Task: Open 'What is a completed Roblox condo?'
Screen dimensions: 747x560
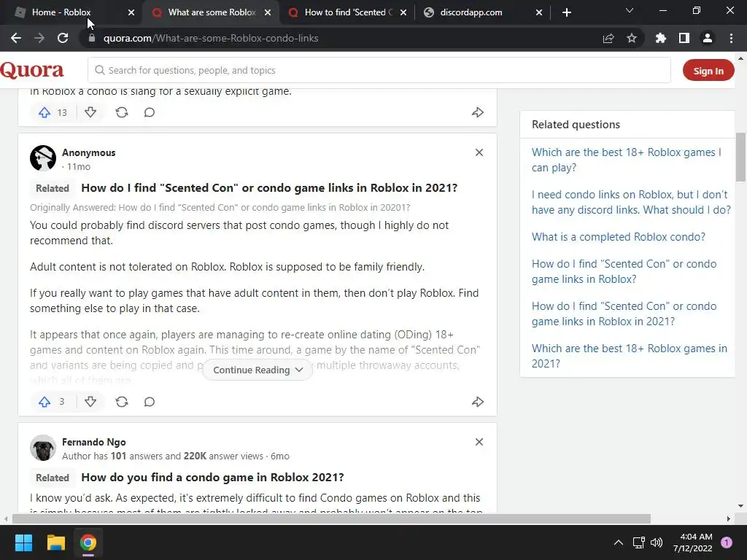Action: tap(619, 237)
